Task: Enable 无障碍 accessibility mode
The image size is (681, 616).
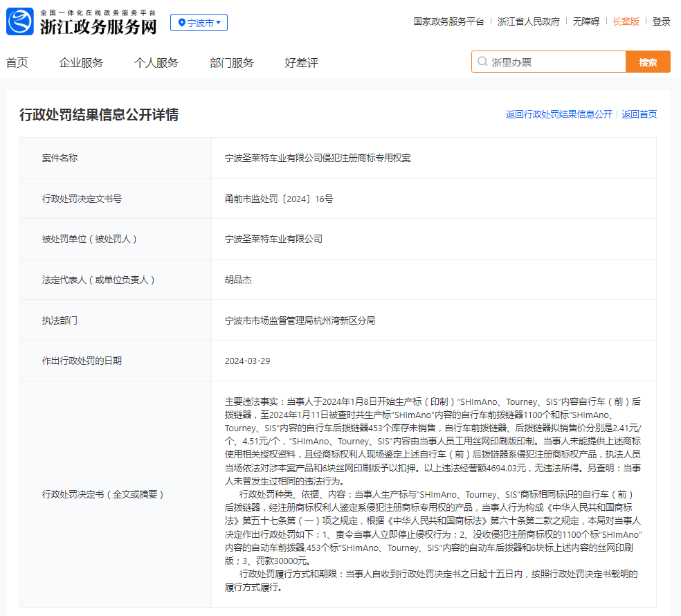Action: tap(586, 21)
